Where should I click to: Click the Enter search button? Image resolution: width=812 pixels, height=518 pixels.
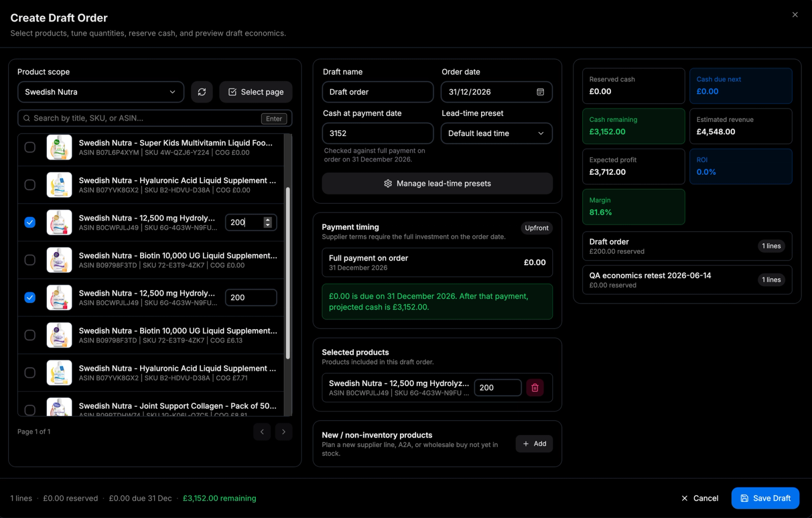274,118
